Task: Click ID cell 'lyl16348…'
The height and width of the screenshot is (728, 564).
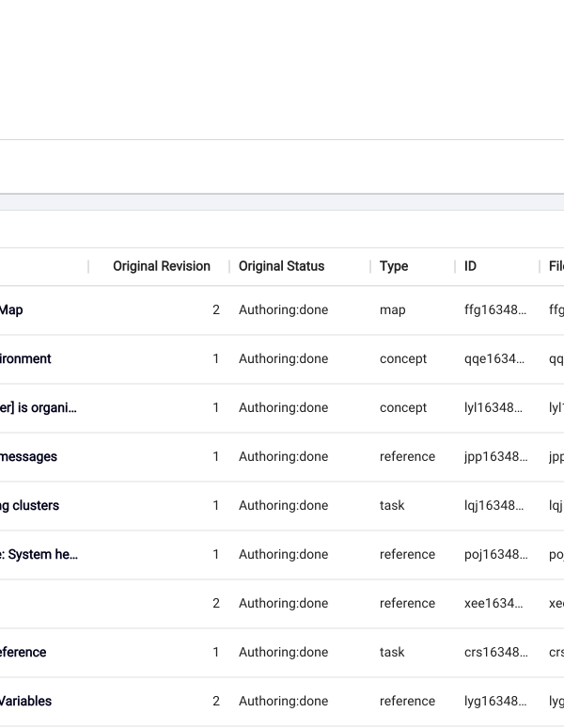Action: tap(493, 407)
